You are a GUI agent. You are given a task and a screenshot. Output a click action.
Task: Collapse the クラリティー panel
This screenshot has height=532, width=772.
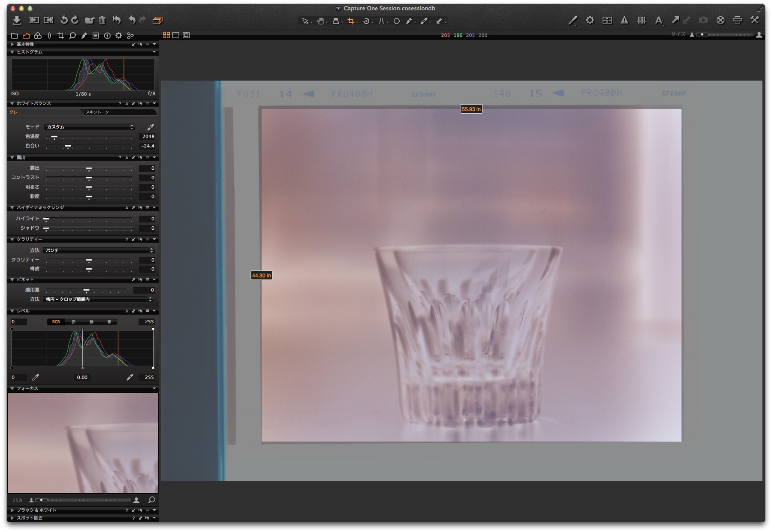click(12, 239)
